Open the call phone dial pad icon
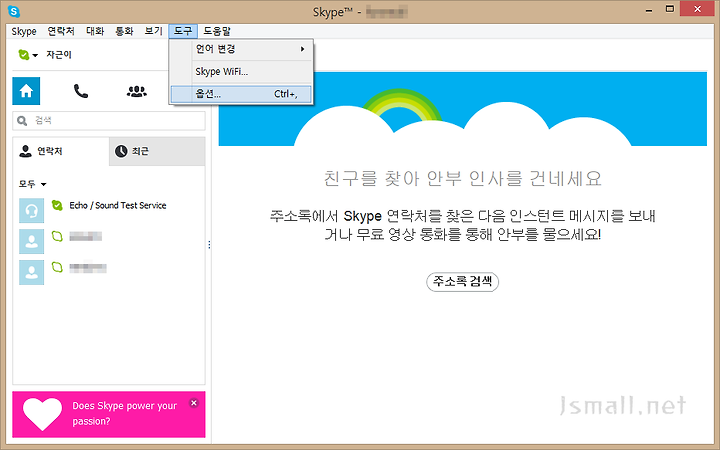 (x=81, y=91)
